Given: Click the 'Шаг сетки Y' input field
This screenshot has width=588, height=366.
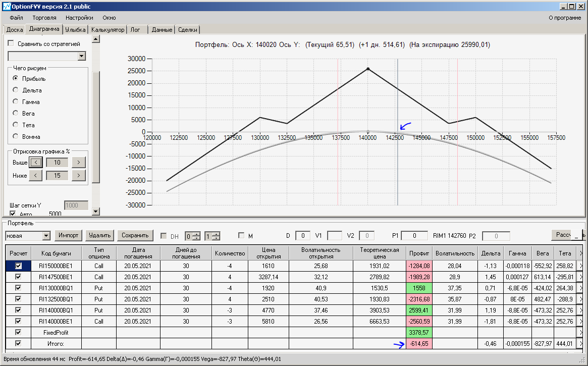Looking at the screenshot, I should coord(76,205).
